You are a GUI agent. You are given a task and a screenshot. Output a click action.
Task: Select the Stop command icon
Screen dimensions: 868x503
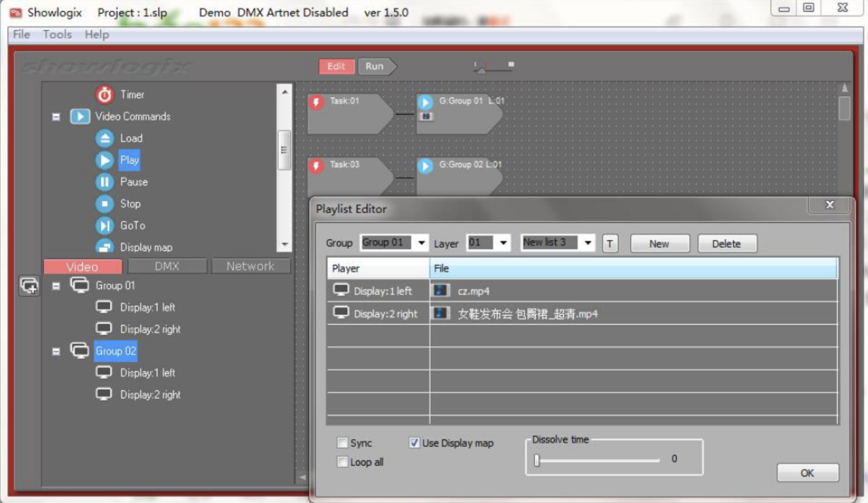(x=104, y=204)
